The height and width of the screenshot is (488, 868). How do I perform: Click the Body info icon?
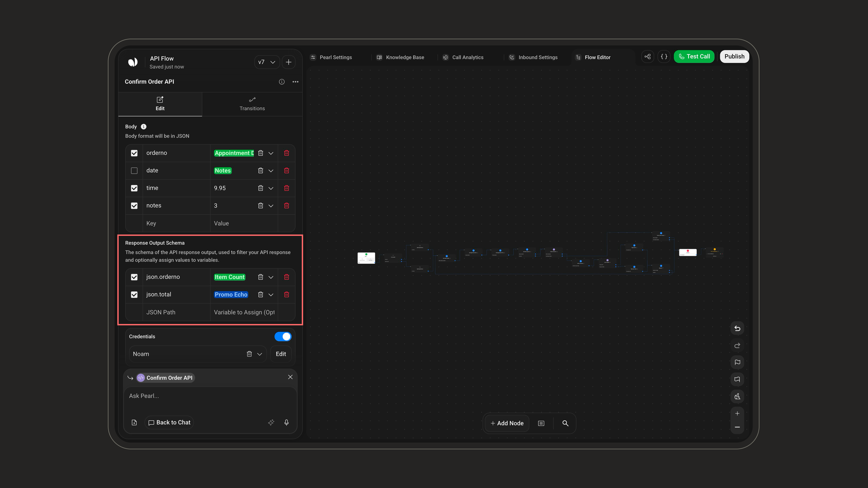[x=144, y=127]
